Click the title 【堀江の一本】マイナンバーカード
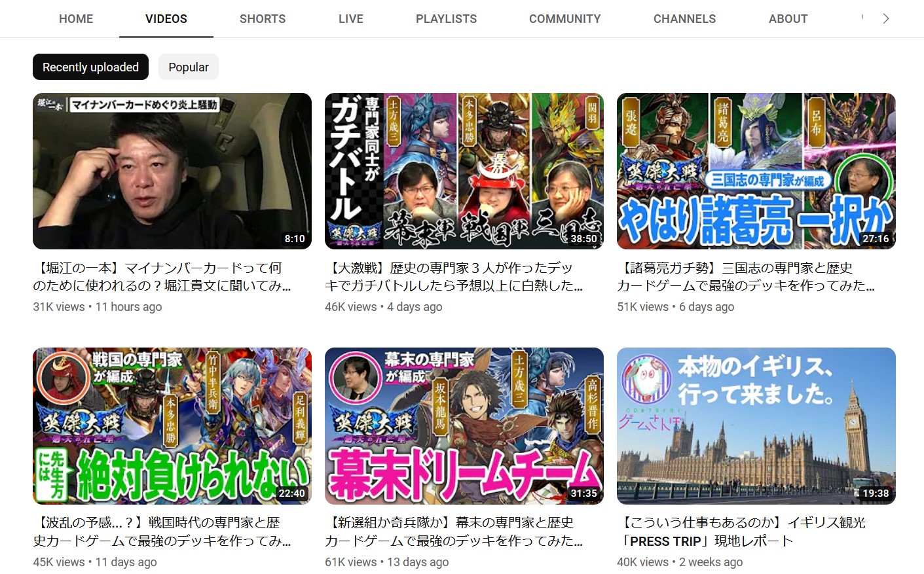924x574 pixels. 162,277
